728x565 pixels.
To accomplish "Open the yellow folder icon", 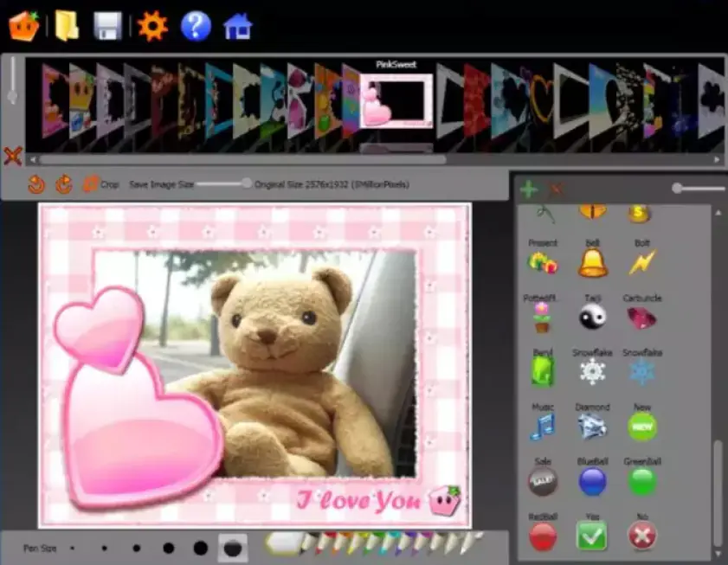I will [x=67, y=26].
